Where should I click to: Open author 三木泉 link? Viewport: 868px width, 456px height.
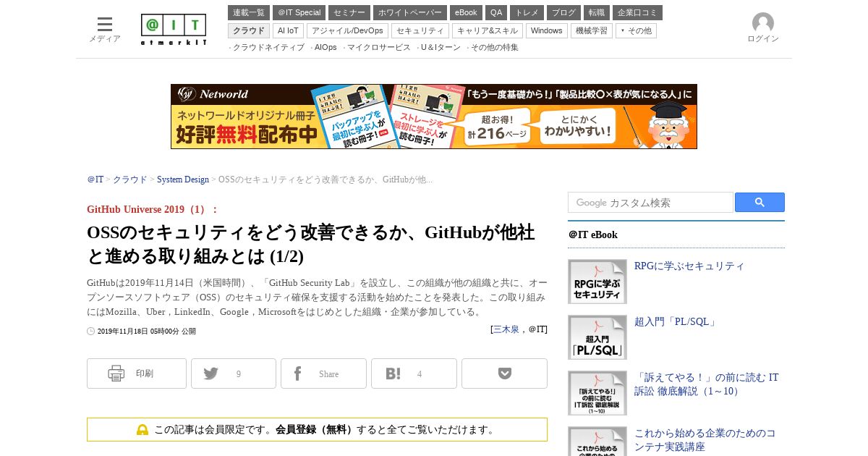point(506,329)
